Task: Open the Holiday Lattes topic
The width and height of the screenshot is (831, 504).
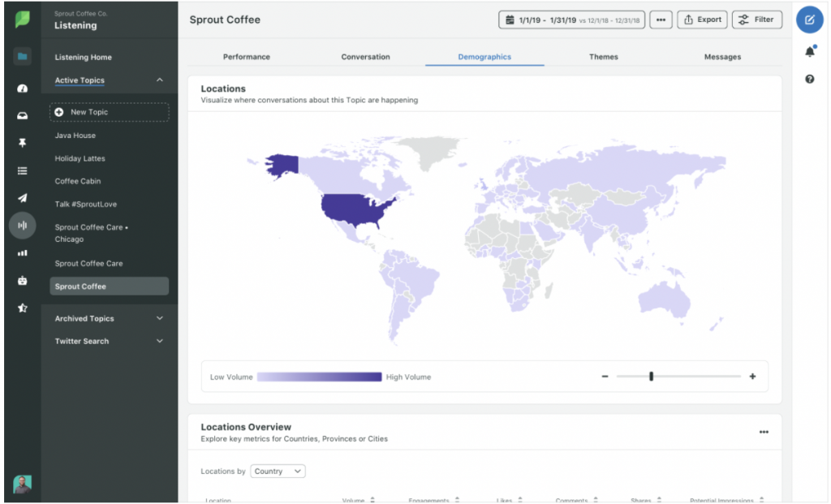Action: pyautogui.click(x=80, y=158)
